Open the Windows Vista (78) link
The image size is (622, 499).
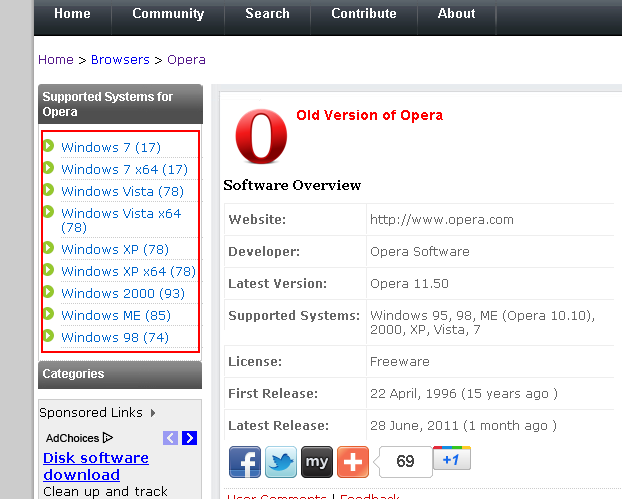[x=123, y=192]
